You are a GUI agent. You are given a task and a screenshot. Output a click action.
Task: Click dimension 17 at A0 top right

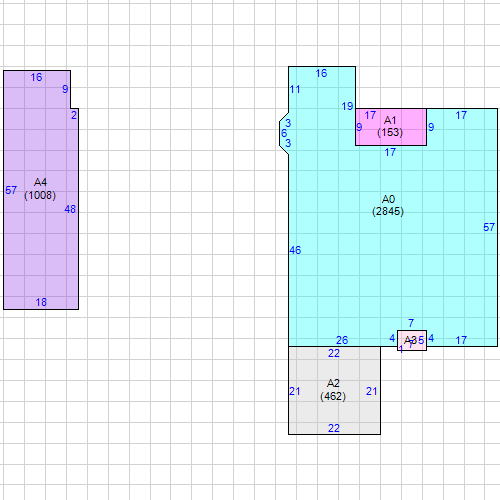461,115
